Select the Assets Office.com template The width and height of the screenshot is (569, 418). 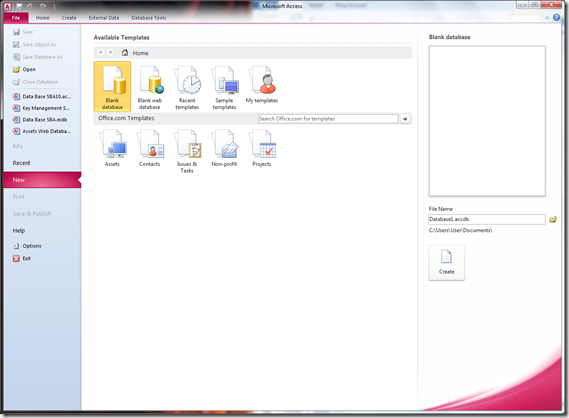pos(112,148)
